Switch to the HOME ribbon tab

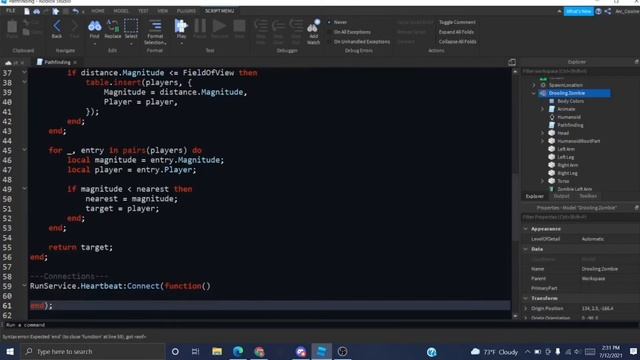(98, 11)
